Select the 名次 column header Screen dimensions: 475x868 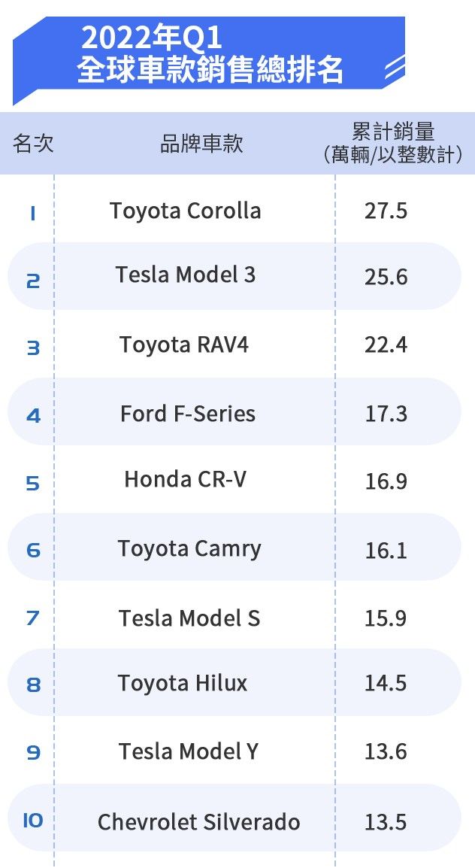click(x=33, y=144)
